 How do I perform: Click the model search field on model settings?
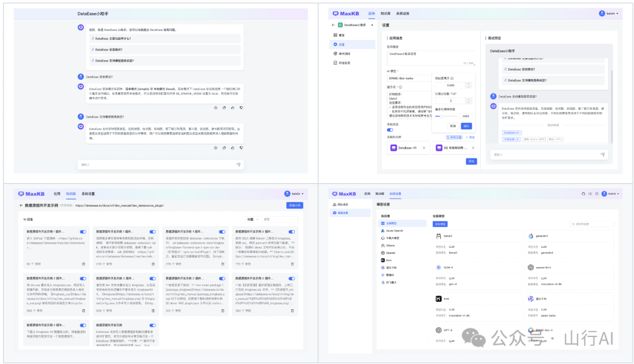point(592,224)
